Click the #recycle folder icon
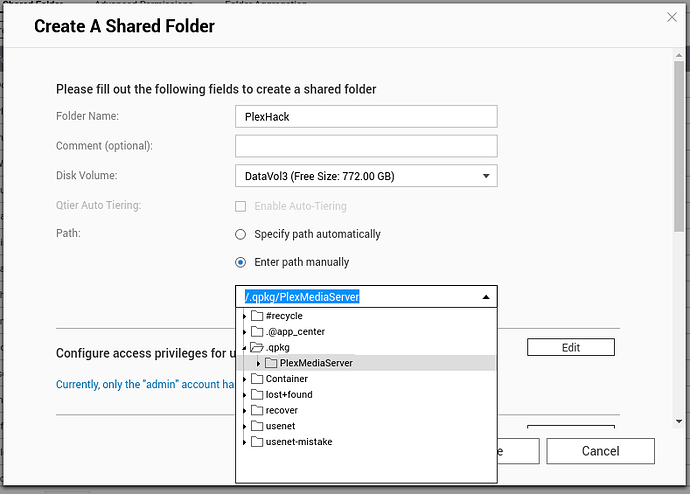The image size is (690, 494). click(x=257, y=316)
